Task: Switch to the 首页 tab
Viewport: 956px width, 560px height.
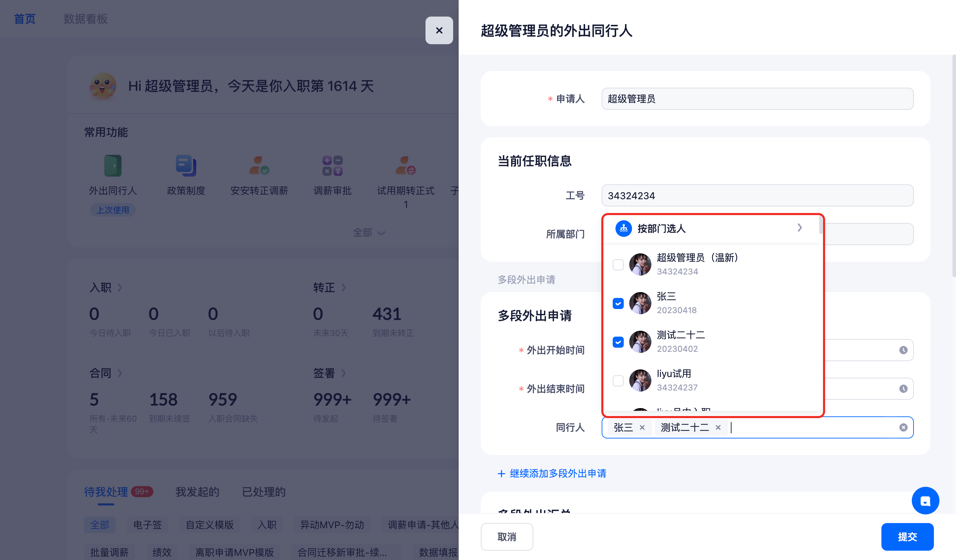Action: (x=25, y=19)
